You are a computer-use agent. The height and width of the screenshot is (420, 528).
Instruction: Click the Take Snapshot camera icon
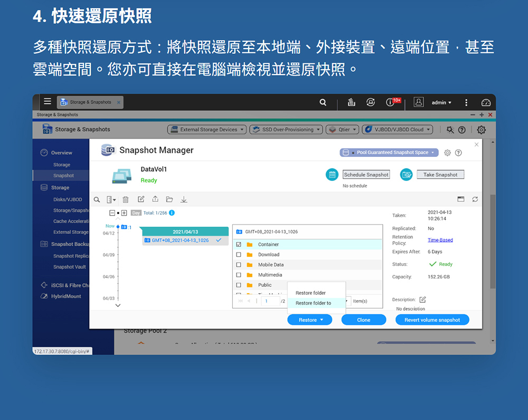[406, 174]
